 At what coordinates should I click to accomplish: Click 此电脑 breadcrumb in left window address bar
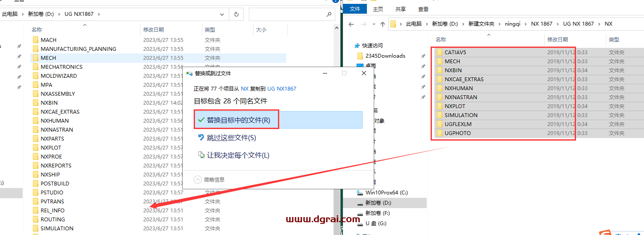point(10,14)
